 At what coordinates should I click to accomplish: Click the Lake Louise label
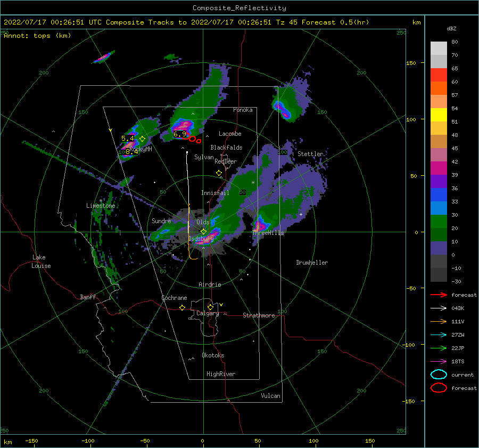coord(41,262)
